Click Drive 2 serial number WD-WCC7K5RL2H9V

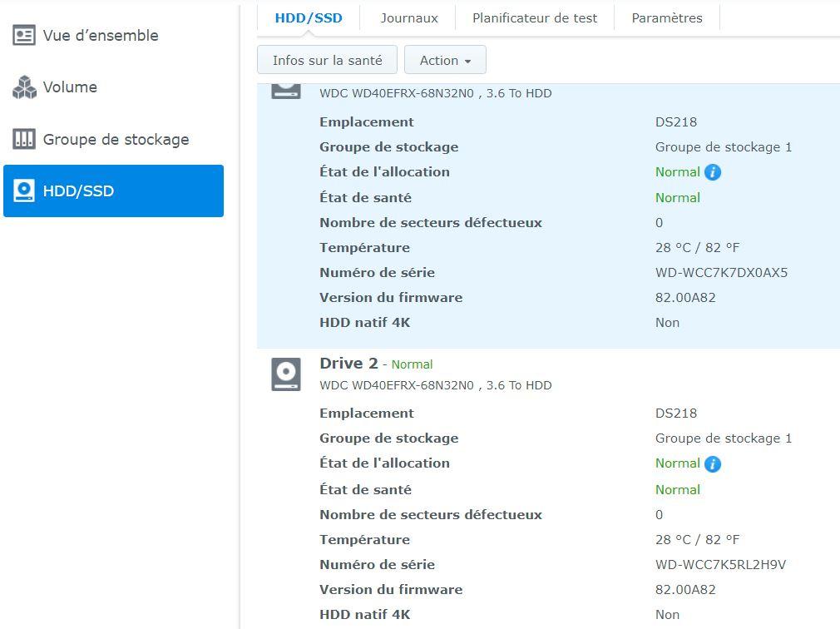click(720, 565)
